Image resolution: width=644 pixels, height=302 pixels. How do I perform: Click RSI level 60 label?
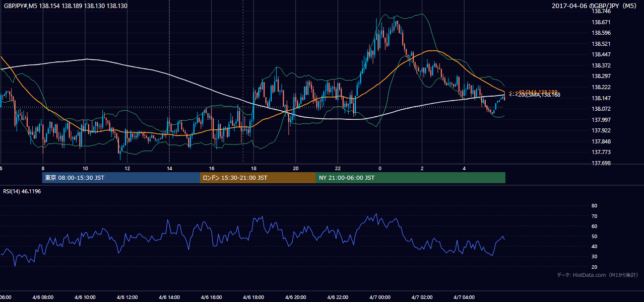[x=595, y=226]
